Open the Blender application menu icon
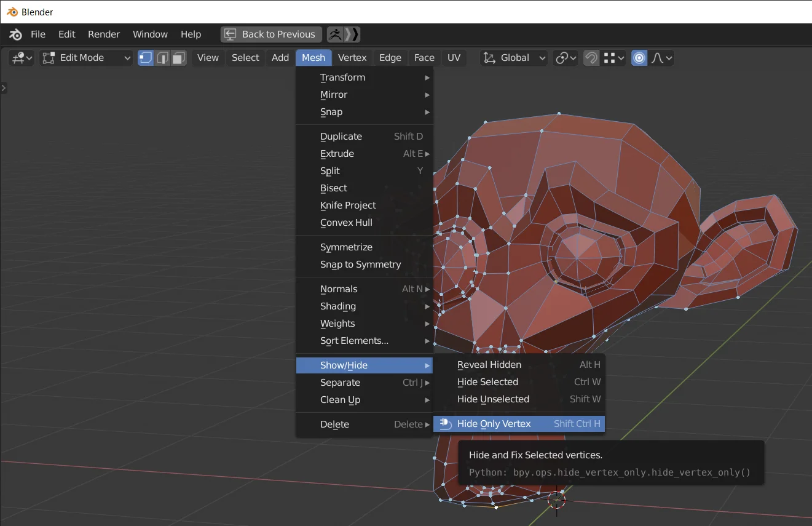 14,34
